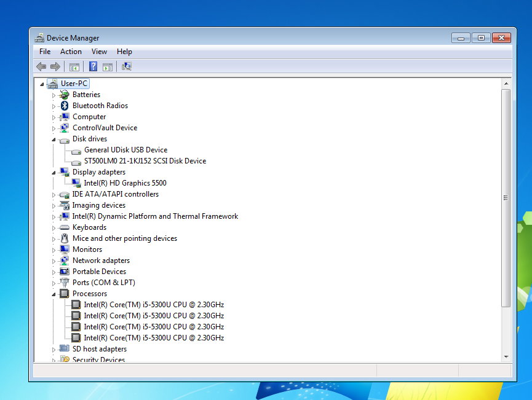Click the General UDisk USB Device icon
The height and width of the screenshot is (400, 532).
[76, 151]
